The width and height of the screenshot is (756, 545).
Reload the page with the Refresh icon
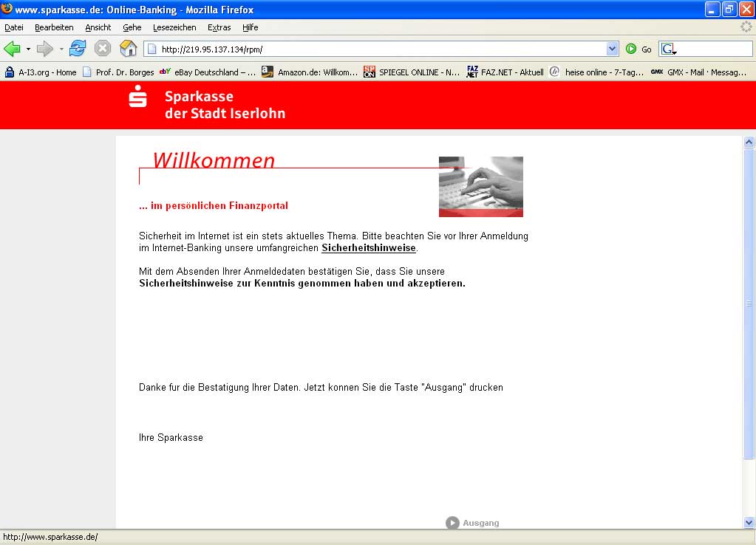pyautogui.click(x=78, y=49)
